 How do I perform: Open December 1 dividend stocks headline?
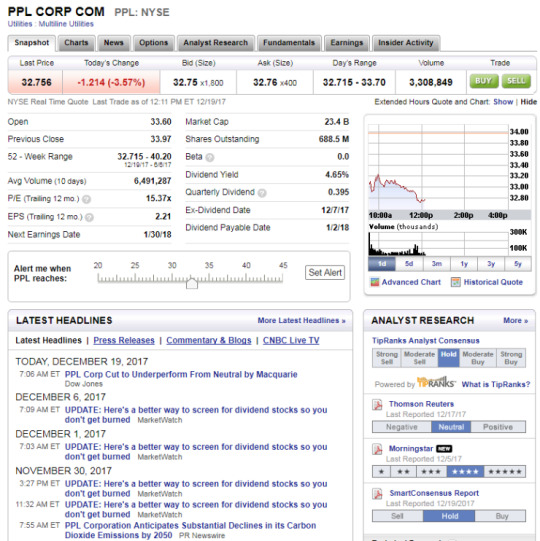(x=196, y=452)
